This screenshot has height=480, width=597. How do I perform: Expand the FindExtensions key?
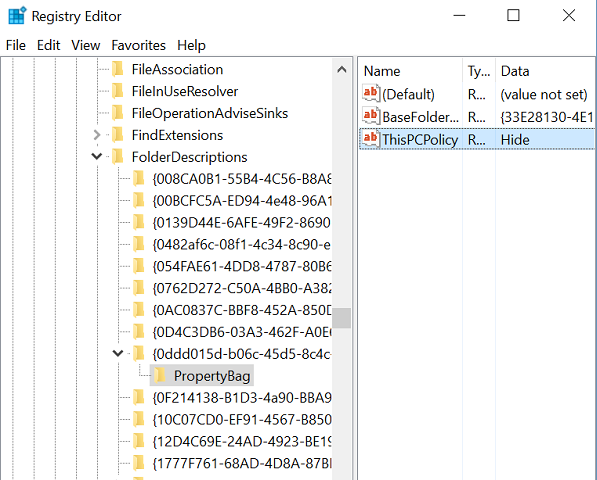(x=97, y=135)
